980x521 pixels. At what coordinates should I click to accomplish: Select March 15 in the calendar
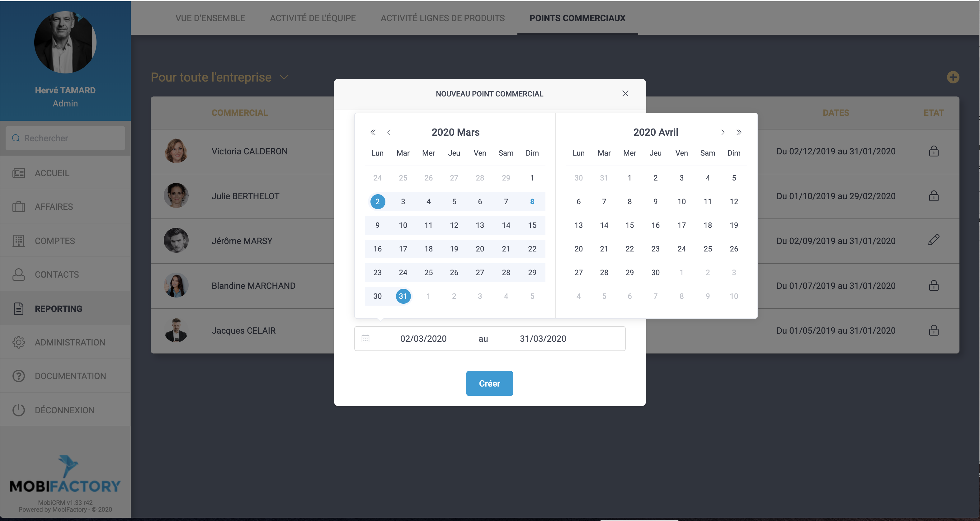532,225
